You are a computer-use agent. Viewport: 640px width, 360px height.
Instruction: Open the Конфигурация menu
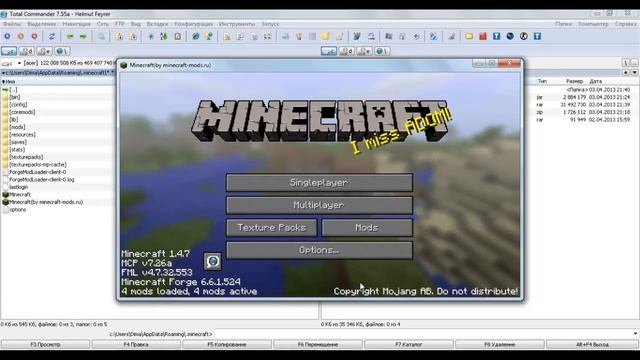[193, 24]
